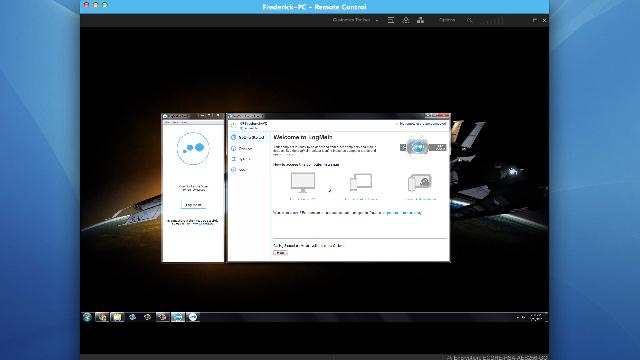Click the network monitors icon in the remote toolbar
Screen dimensions: 640x360
click(420, 20)
